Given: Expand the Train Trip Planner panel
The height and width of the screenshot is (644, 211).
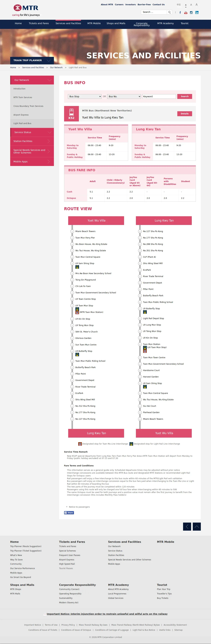Looking at the screenshot, I should pyautogui.click(x=32, y=60).
